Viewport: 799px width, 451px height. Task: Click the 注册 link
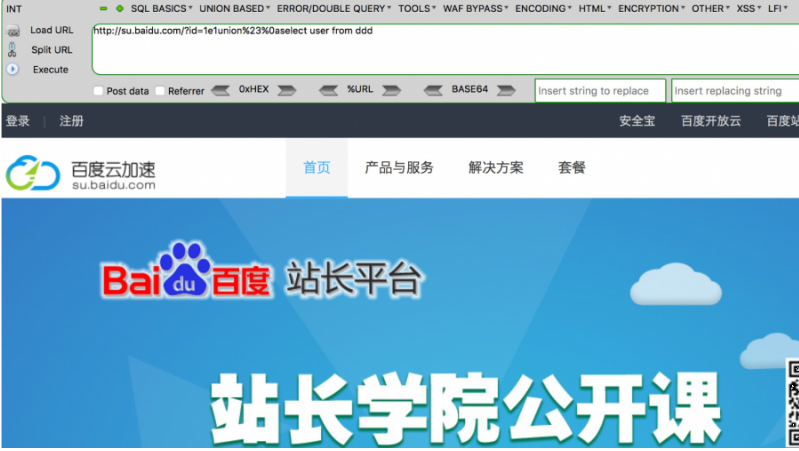[x=71, y=121]
